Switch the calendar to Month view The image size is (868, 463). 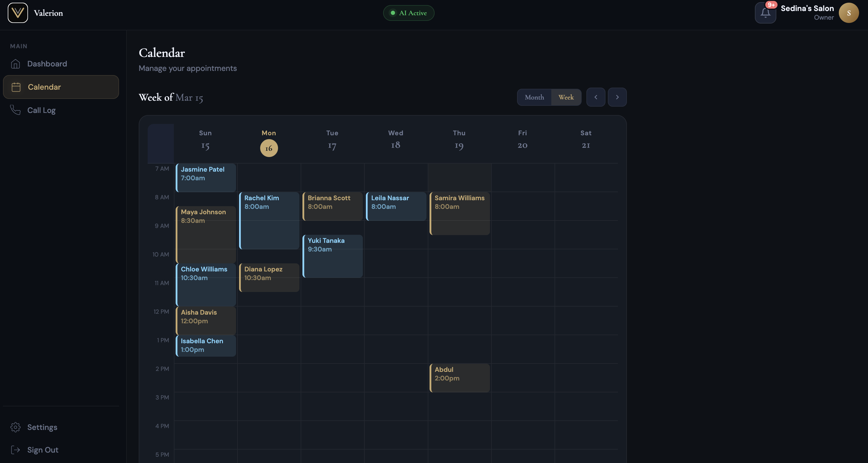534,97
